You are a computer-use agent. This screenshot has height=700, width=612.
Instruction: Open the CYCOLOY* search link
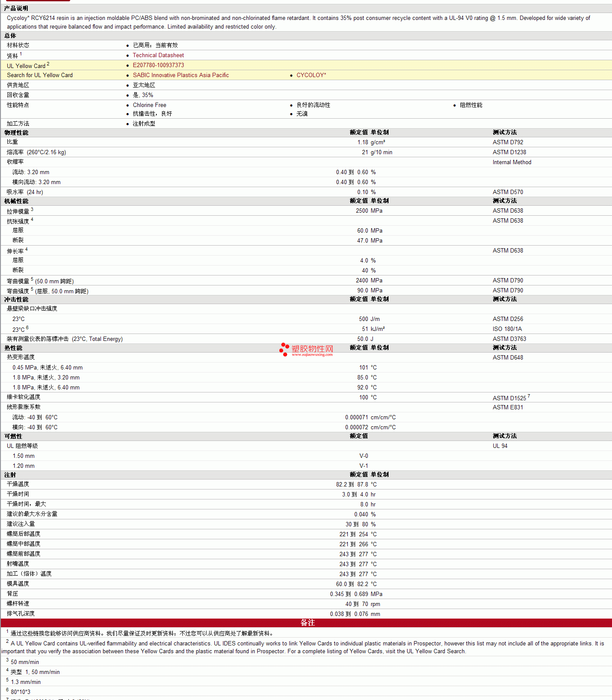(x=311, y=75)
